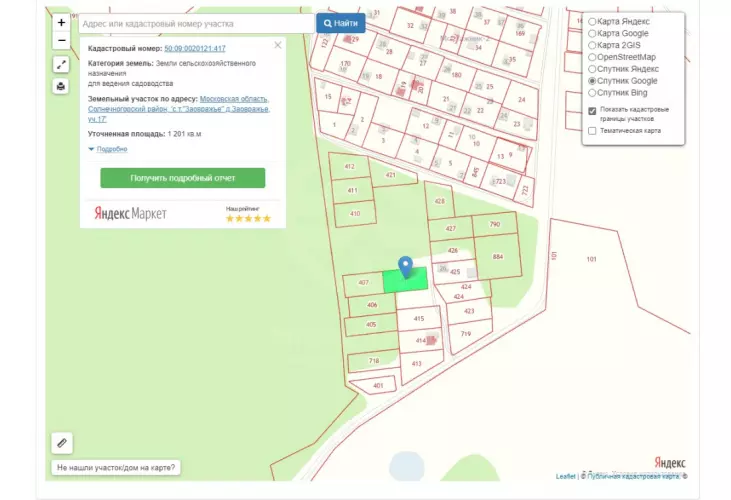Select parcel 428 on the map
This screenshot has width=731, height=500.
[x=439, y=201]
